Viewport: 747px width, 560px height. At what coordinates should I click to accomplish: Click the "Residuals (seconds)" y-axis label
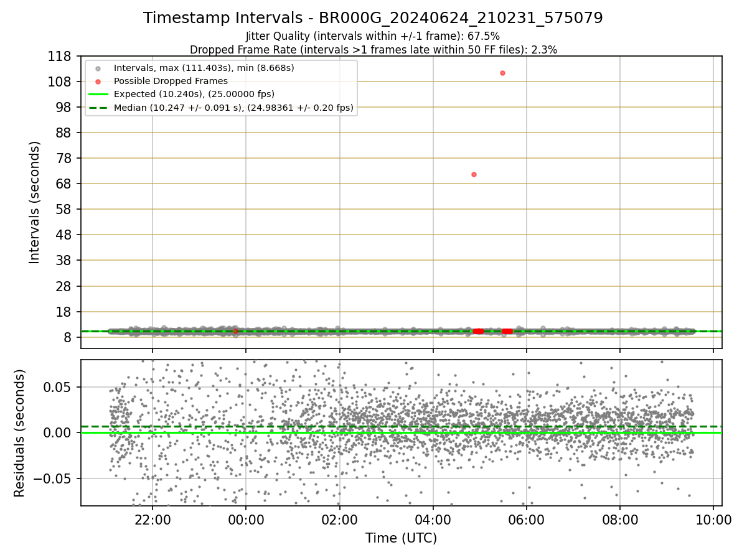point(20,433)
